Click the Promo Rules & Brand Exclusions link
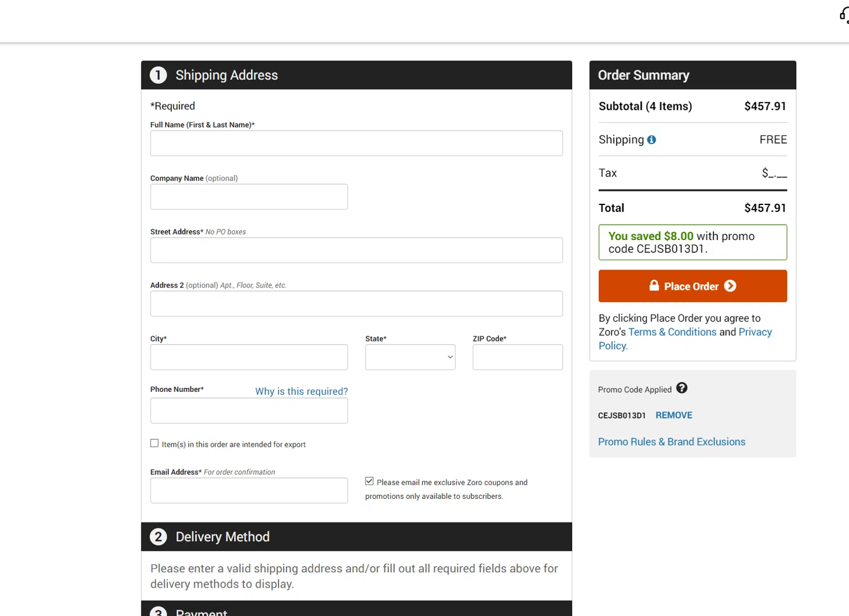The image size is (849, 616). (x=671, y=442)
